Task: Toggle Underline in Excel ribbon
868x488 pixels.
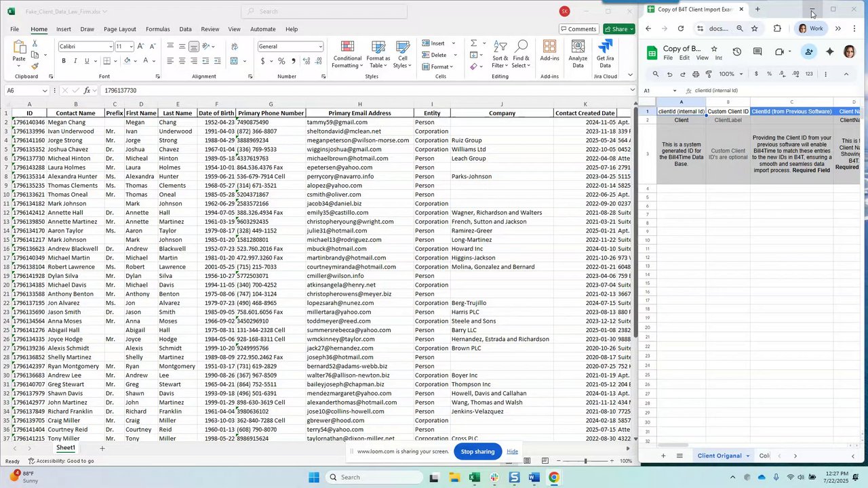Action: (86, 61)
